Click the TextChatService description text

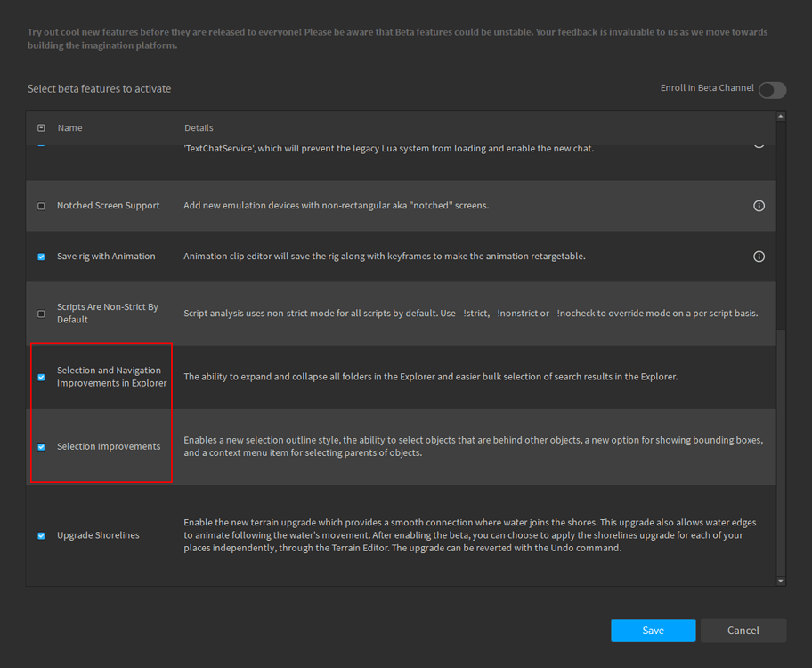(389, 148)
